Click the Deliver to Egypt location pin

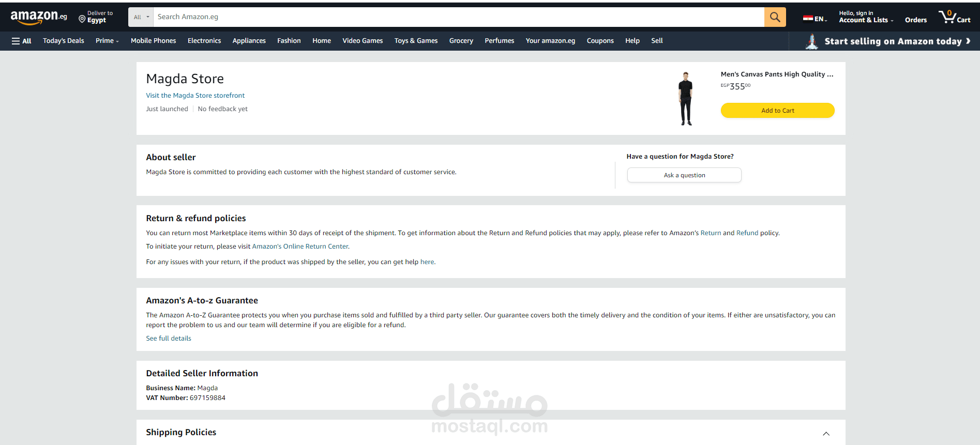pyautogui.click(x=82, y=19)
